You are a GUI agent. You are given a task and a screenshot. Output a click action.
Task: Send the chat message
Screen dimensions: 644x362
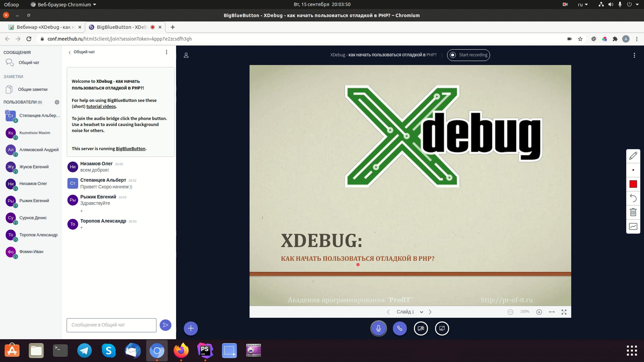pyautogui.click(x=165, y=325)
